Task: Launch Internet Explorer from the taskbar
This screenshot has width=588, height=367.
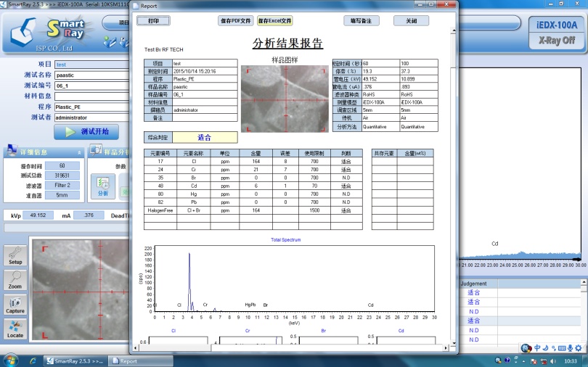Action: (x=33, y=361)
